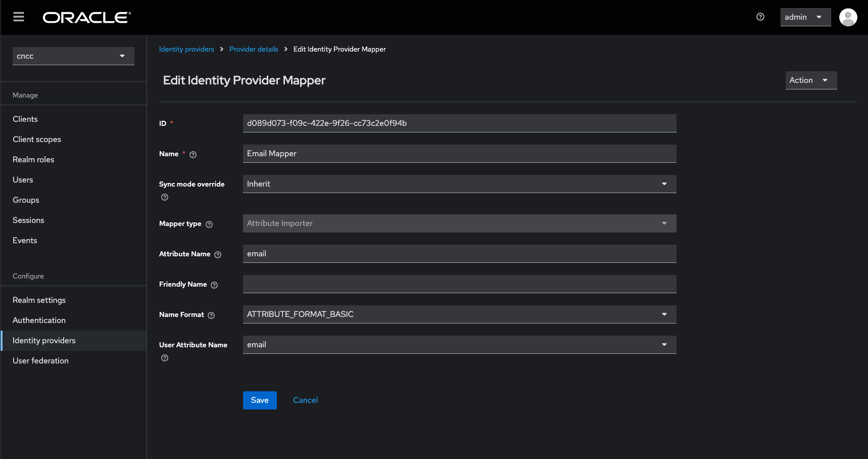The height and width of the screenshot is (459, 868).
Task: Open the Sync mode override dropdown
Action: point(664,183)
